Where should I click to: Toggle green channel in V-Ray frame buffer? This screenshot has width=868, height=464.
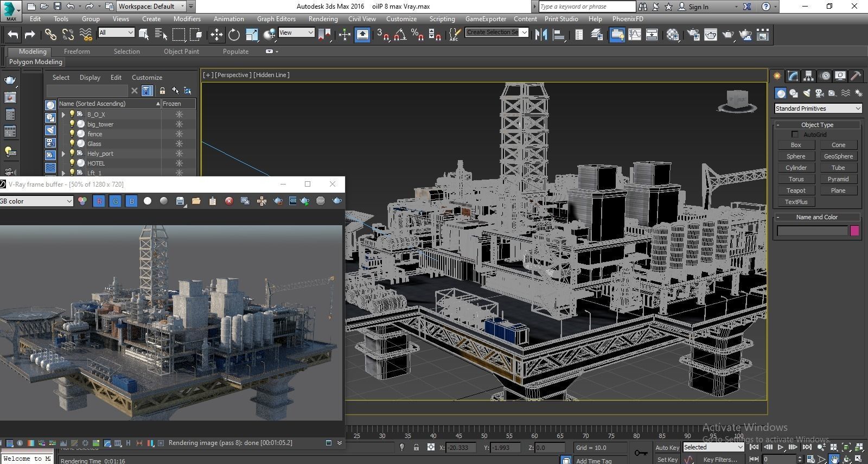[x=115, y=201]
